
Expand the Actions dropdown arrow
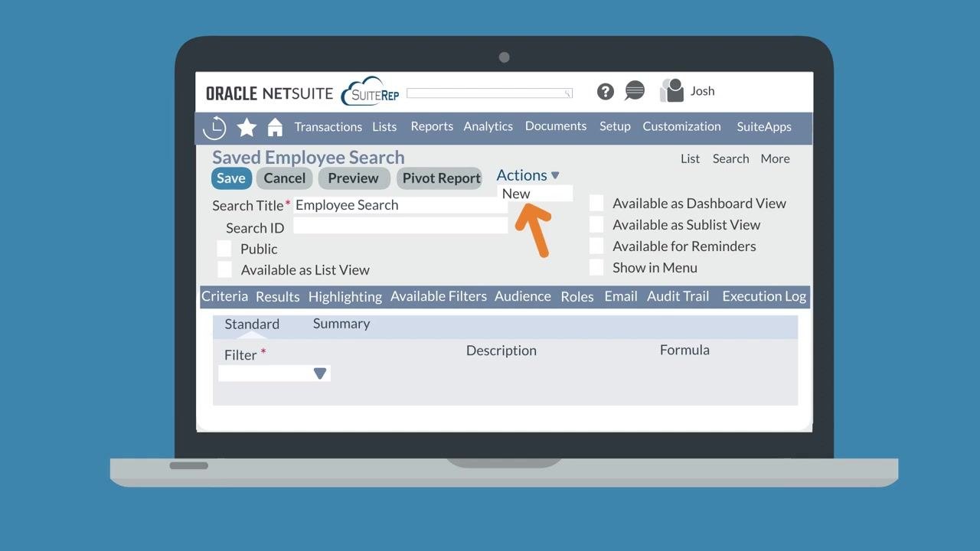tap(555, 175)
